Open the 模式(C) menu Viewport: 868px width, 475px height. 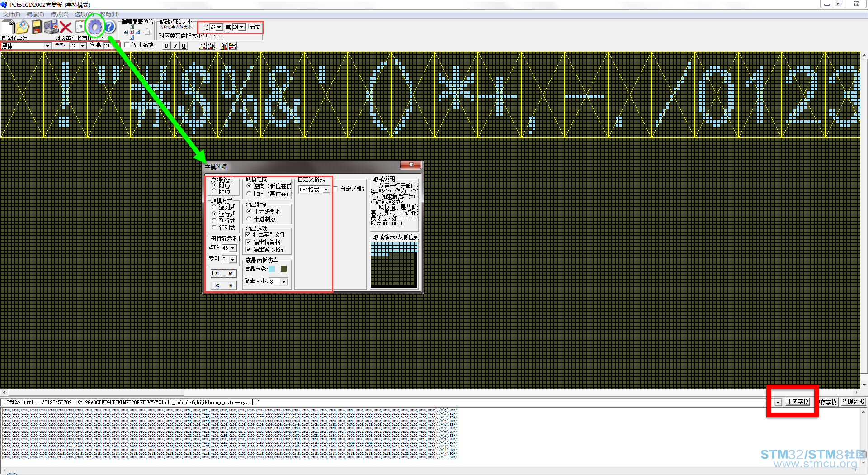[x=59, y=14]
